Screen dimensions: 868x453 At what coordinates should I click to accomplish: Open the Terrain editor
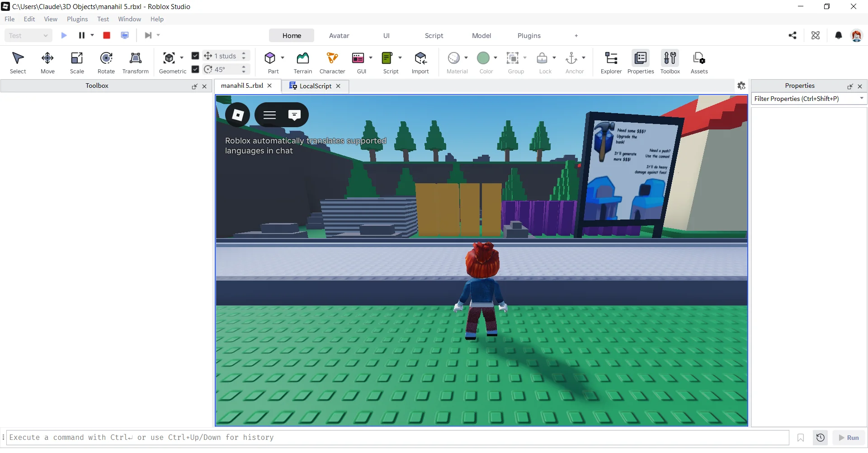pyautogui.click(x=302, y=62)
